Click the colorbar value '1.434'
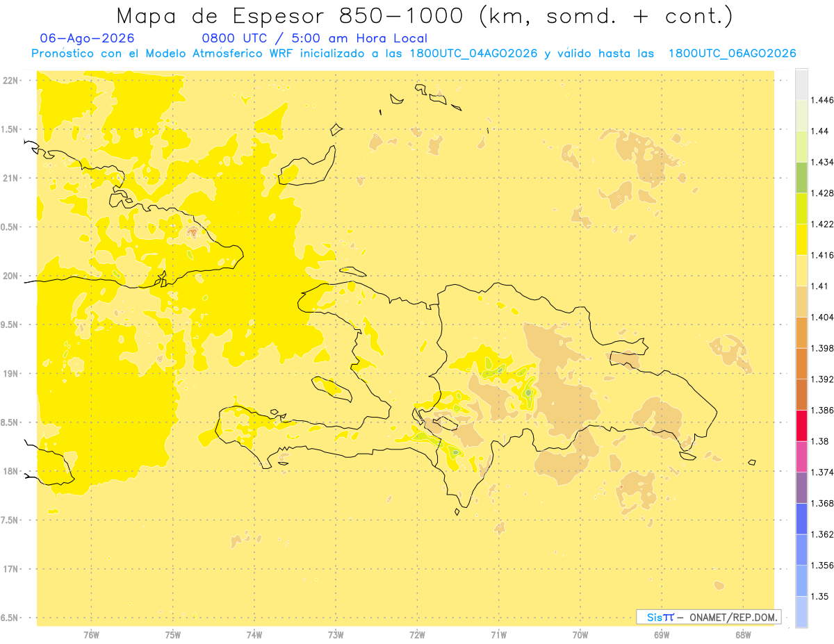Image resolution: width=834 pixels, height=644 pixels. (x=824, y=163)
